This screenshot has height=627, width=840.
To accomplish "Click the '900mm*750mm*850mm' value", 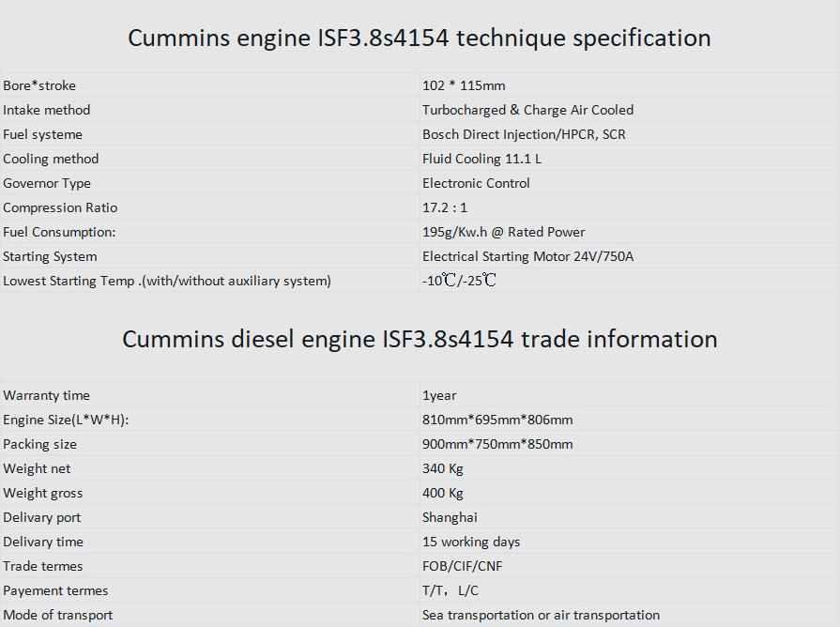I will click(497, 444).
